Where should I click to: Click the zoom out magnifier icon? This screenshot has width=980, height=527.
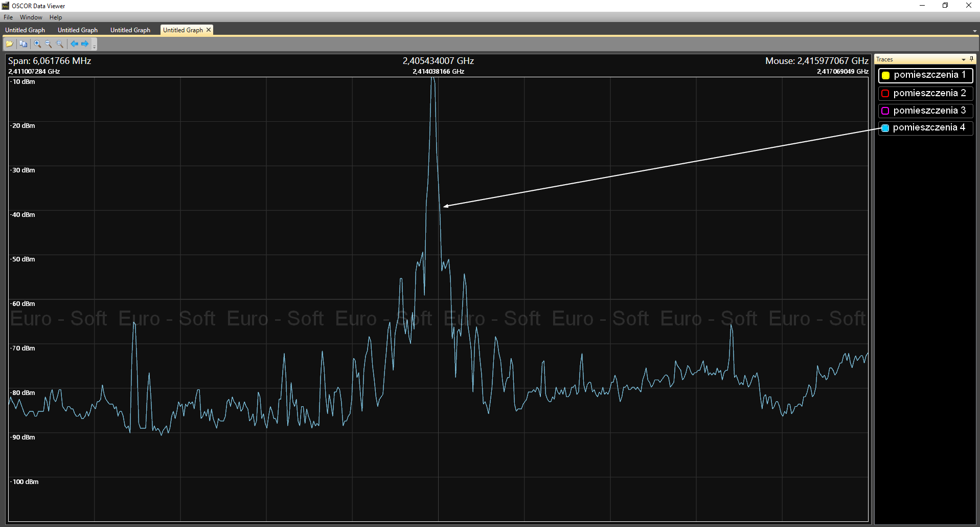49,44
